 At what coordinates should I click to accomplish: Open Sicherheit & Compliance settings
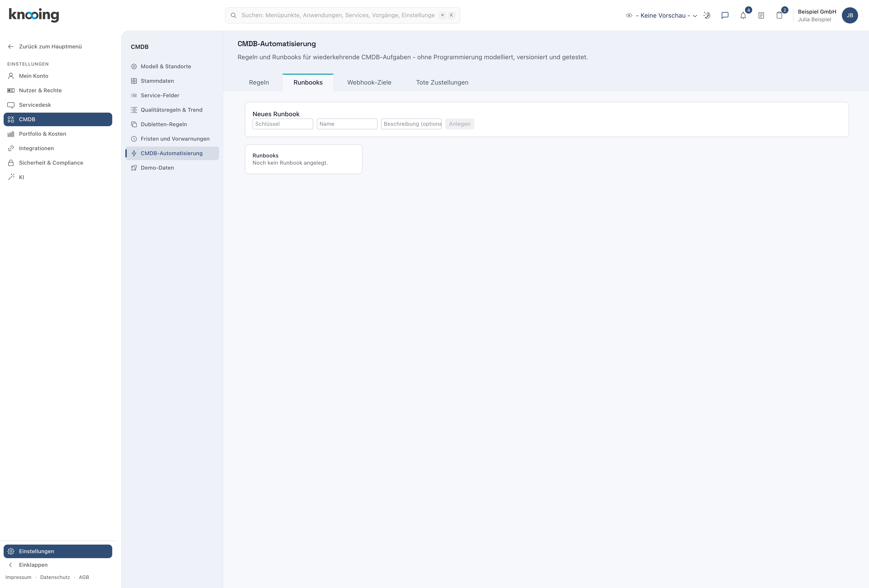pyautogui.click(x=58, y=163)
